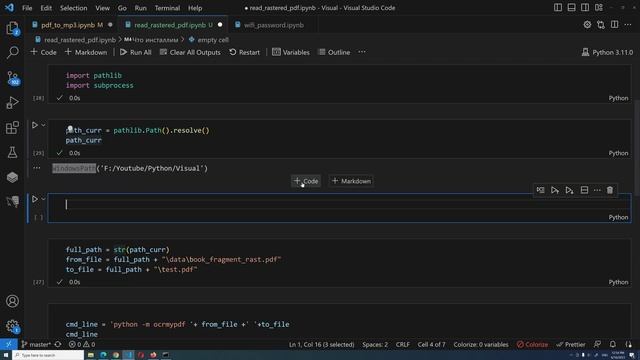Click the diff icon beside the editor gear
Viewport: 640px width, 360px height.
pos(600,25)
